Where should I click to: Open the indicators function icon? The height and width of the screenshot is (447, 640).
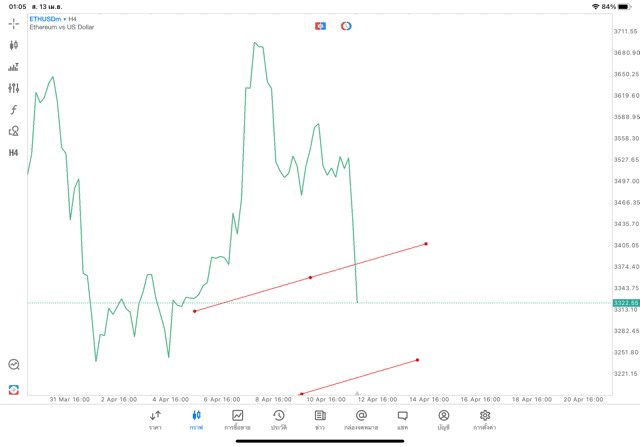[14, 109]
